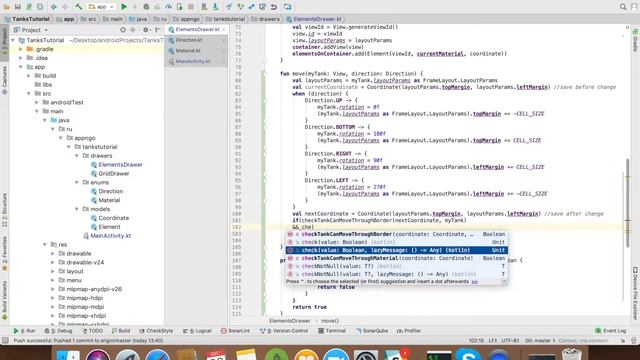Collapse the TanksTutorial root project node
Screen dimensions: 640x360
point(13,40)
